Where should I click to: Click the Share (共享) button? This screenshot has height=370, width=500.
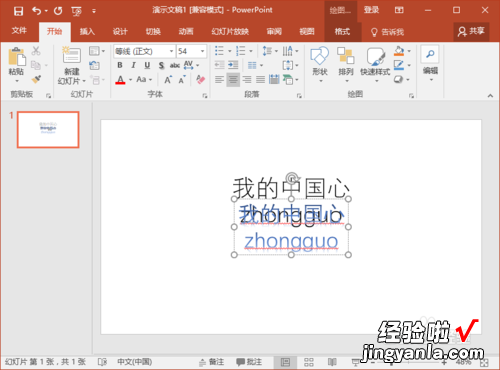point(471,32)
